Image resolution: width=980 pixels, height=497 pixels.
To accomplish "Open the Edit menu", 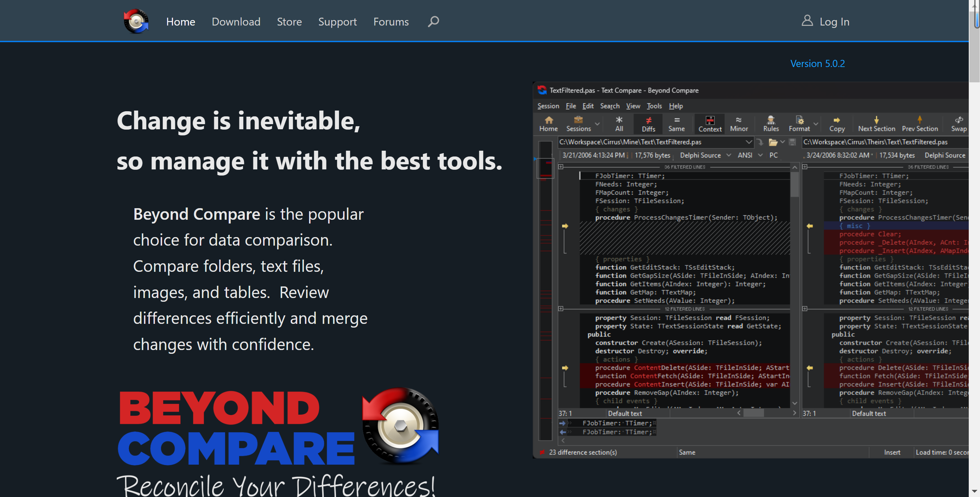I will coord(588,106).
